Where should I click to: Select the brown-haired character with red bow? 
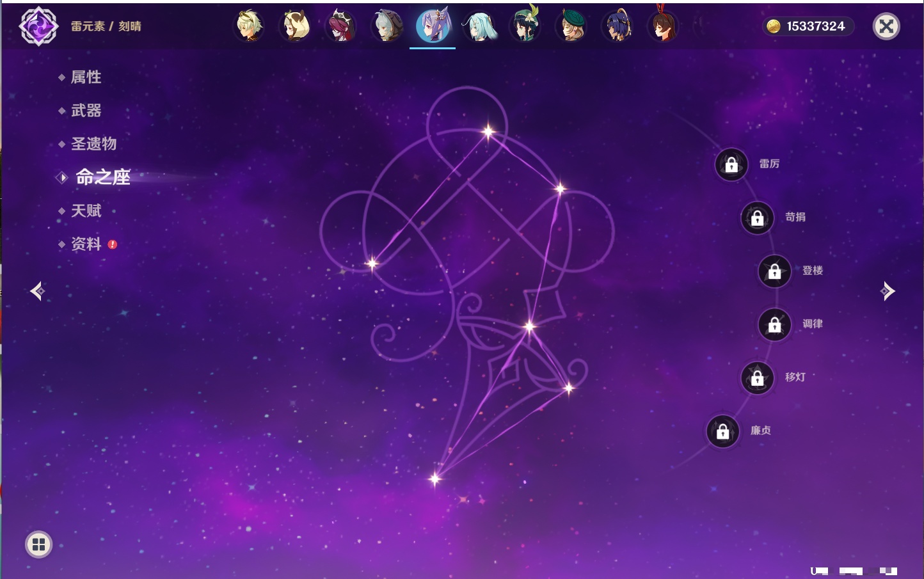[664, 26]
